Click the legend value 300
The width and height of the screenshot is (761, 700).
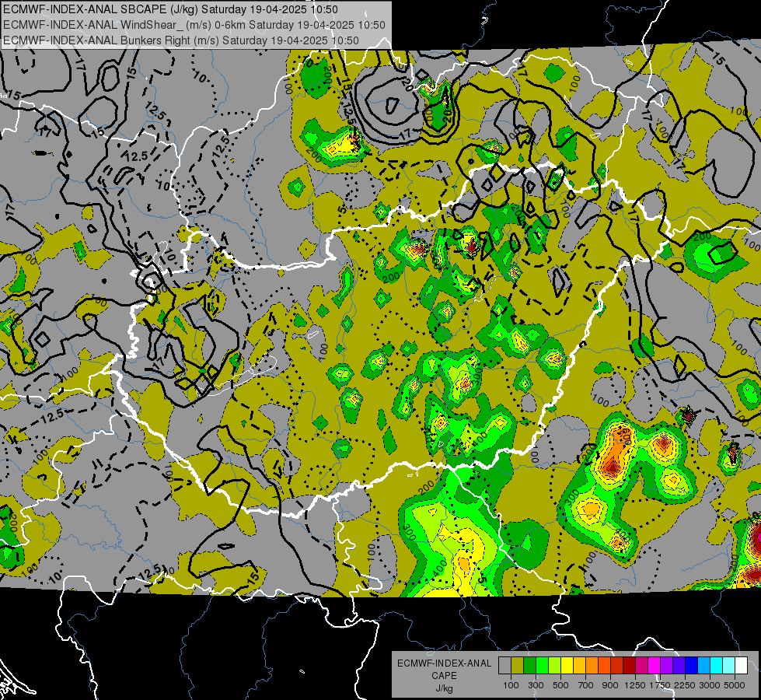(536, 685)
